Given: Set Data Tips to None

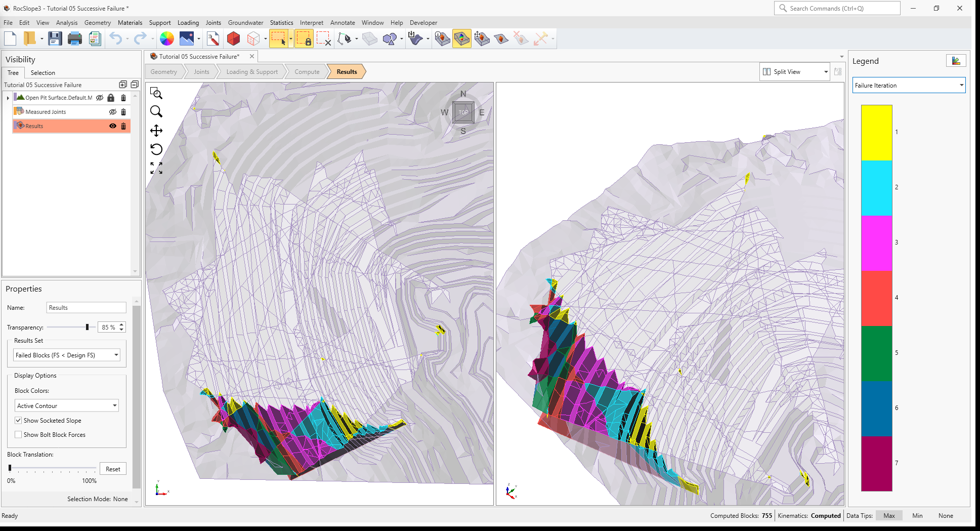Looking at the screenshot, I should 946,516.
